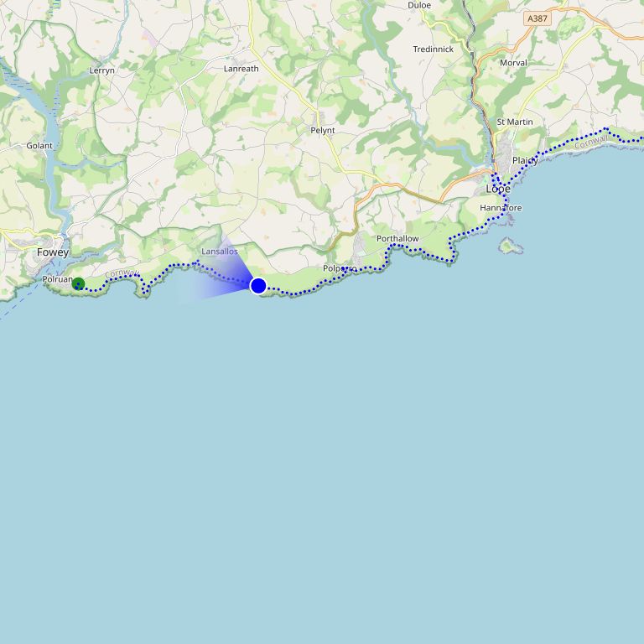Select the Fowey town label
This screenshot has height=644, width=644.
click(x=53, y=252)
